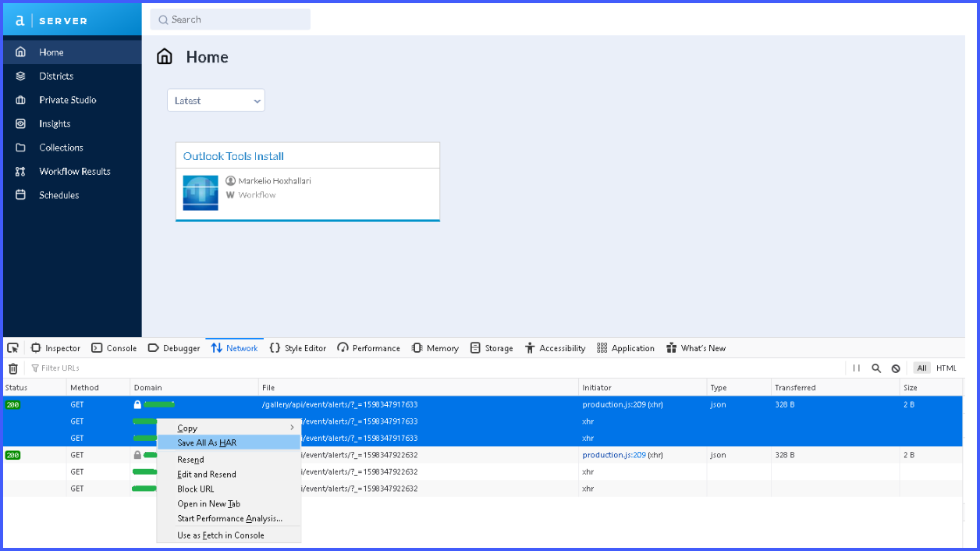
Task: Click the 200 status badge in first row
Action: click(12, 405)
